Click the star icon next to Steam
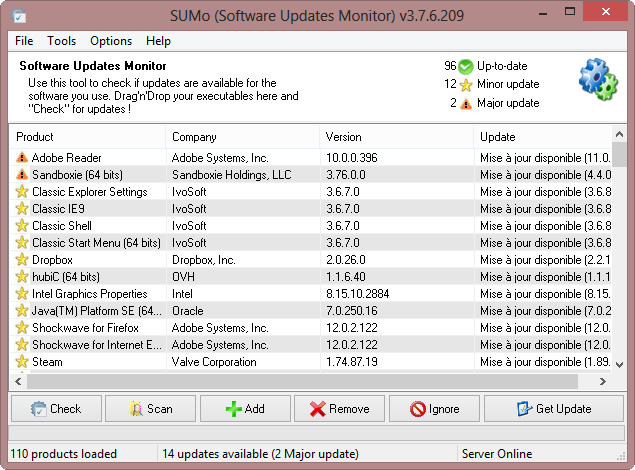 pos(22,362)
